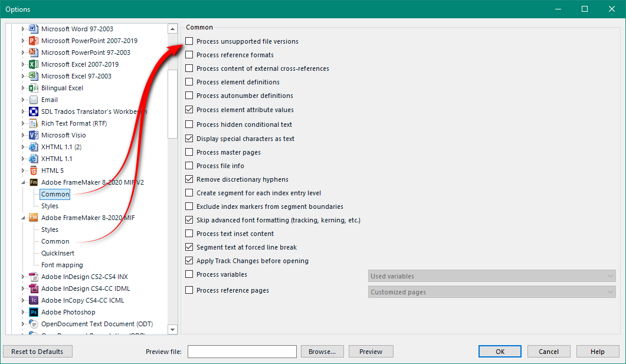Select Common under FrameMaker MIF V2
This screenshot has width=626, height=364.
(55, 194)
